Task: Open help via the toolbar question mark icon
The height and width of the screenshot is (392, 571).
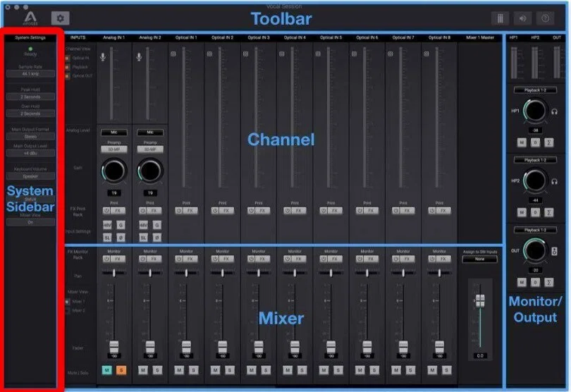Action: point(545,18)
